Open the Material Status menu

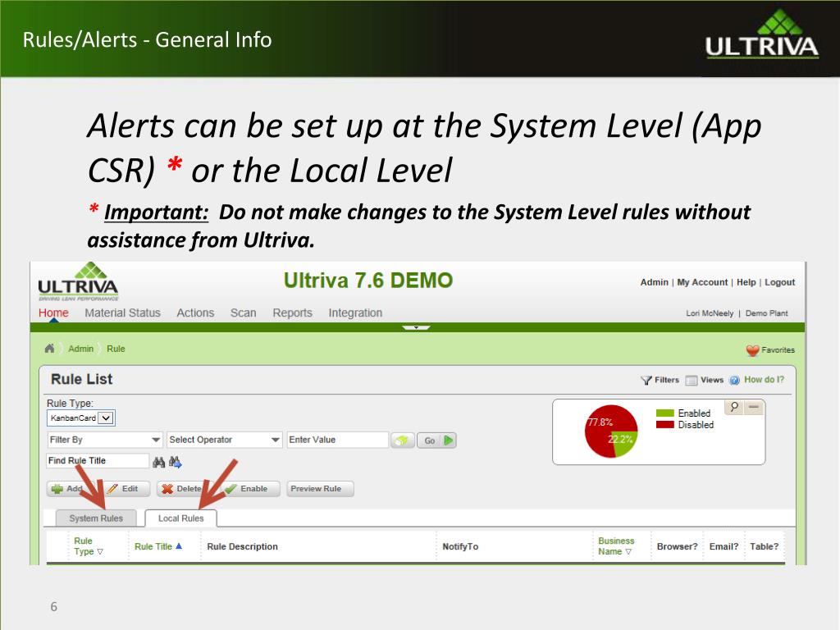123,313
